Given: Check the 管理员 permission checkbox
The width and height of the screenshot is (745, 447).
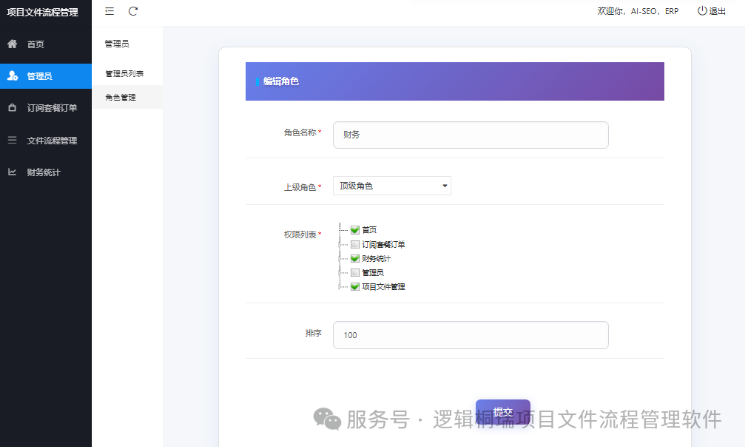Looking at the screenshot, I should click(355, 273).
